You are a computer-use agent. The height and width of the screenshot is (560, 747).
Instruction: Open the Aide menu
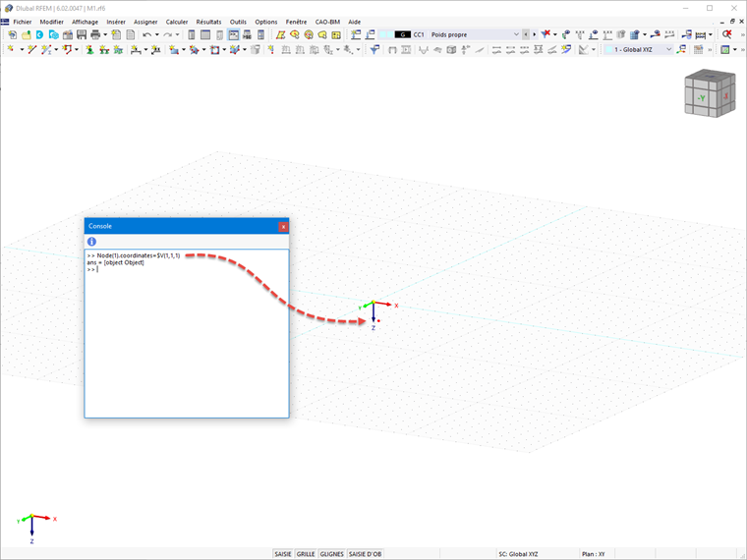[x=355, y=22]
